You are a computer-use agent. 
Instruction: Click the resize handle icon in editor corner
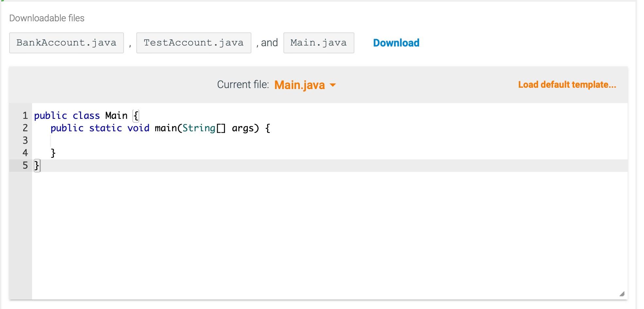click(622, 294)
